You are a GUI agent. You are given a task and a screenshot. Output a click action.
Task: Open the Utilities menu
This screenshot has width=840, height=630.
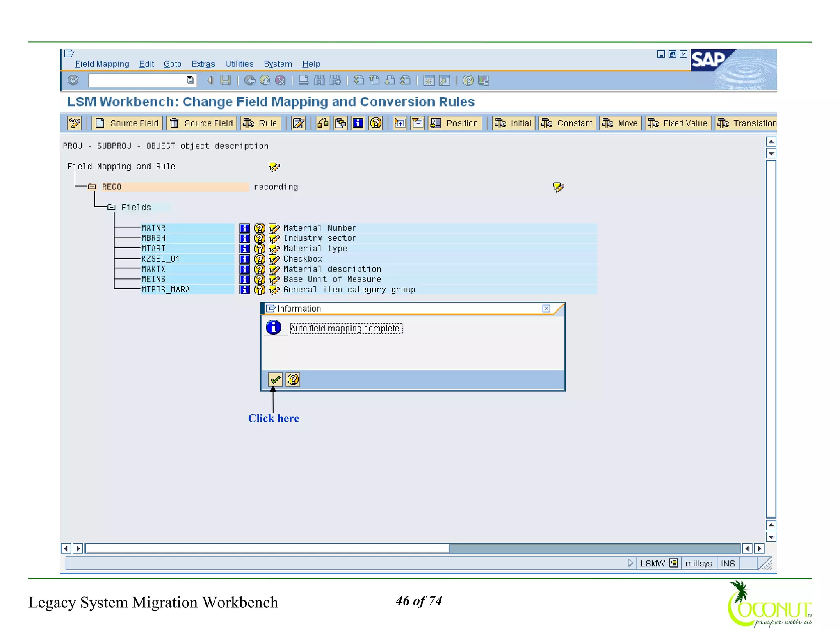point(239,64)
